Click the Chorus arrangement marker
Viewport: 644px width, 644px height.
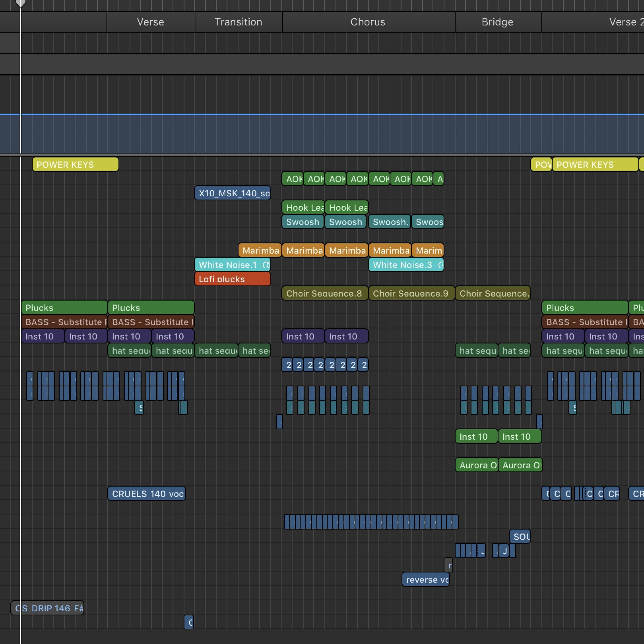tap(368, 22)
